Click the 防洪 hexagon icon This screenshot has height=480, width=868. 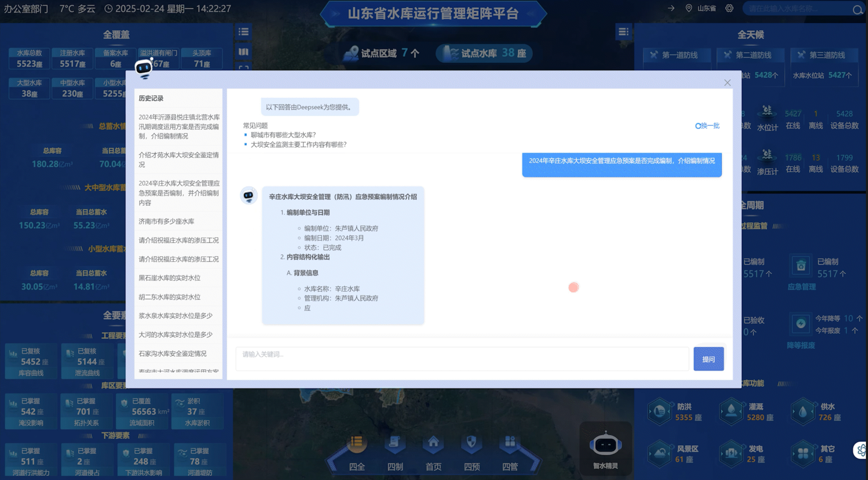(659, 411)
